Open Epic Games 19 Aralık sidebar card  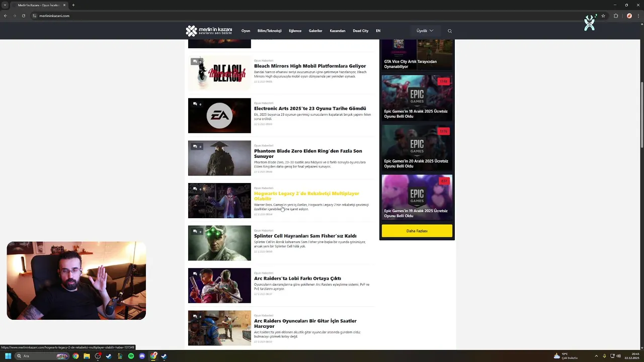click(417, 197)
